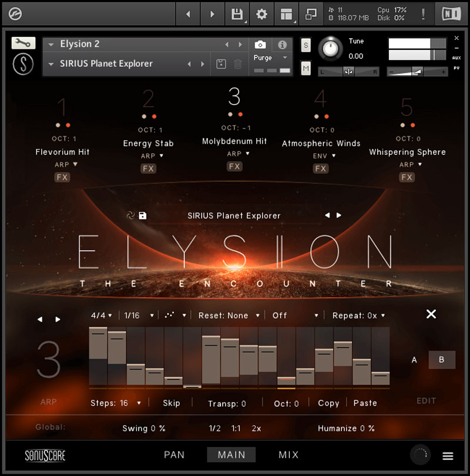Open the Steps: 16 dropdown
Viewport: 470px width, 476px height.
coord(116,403)
